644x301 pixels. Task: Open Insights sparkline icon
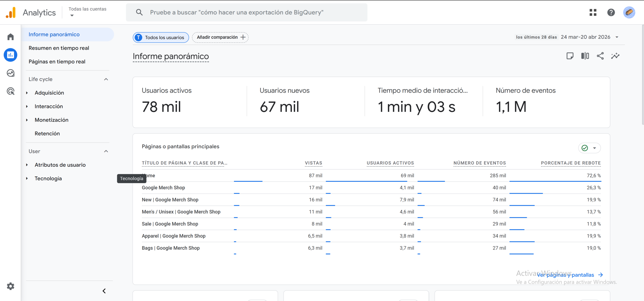click(615, 56)
